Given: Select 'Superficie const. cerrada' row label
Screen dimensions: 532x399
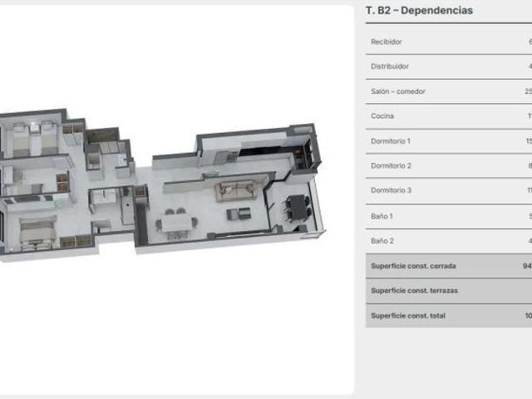Looking at the screenshot, I should click(x=413, y=266).
